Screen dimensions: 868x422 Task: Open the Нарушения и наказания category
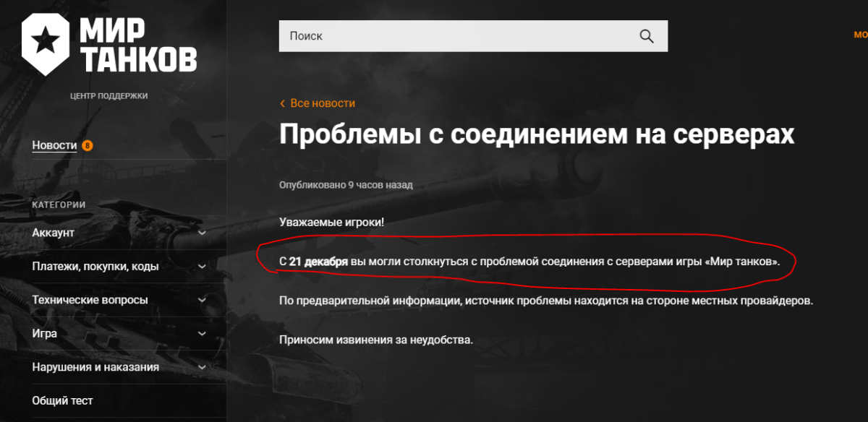click(95, 367)
